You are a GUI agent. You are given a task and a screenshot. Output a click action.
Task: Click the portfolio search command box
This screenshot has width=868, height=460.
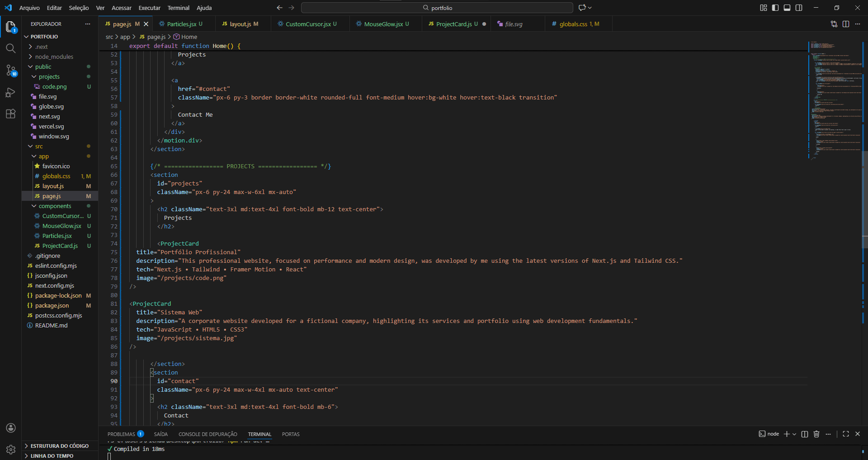click(437, 8)
